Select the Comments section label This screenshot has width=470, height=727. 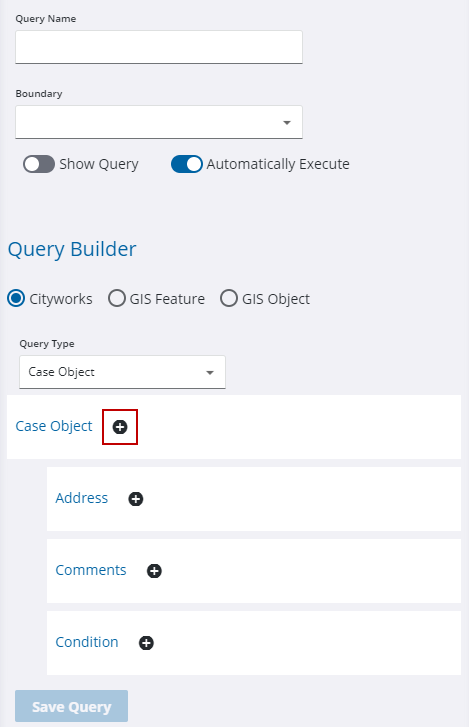91,570
